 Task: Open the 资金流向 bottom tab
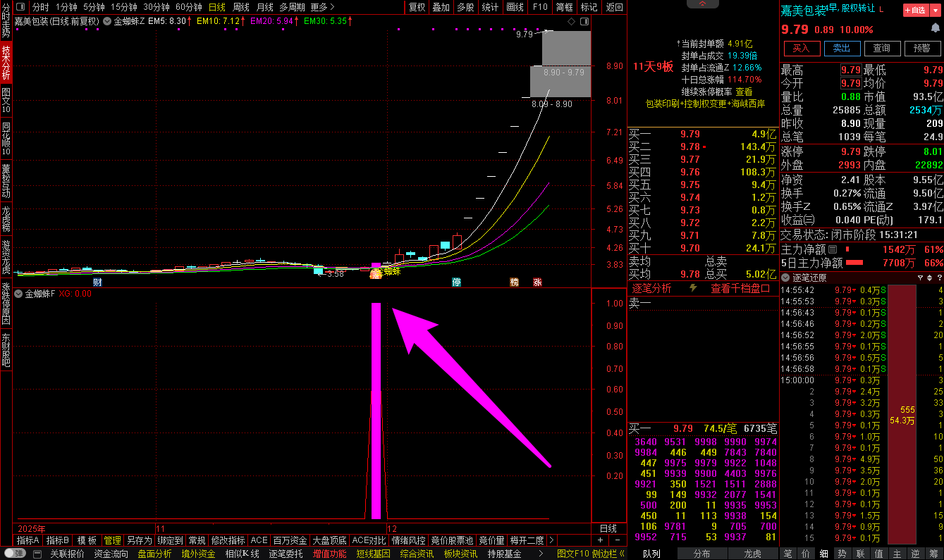(x=111, y=554)
